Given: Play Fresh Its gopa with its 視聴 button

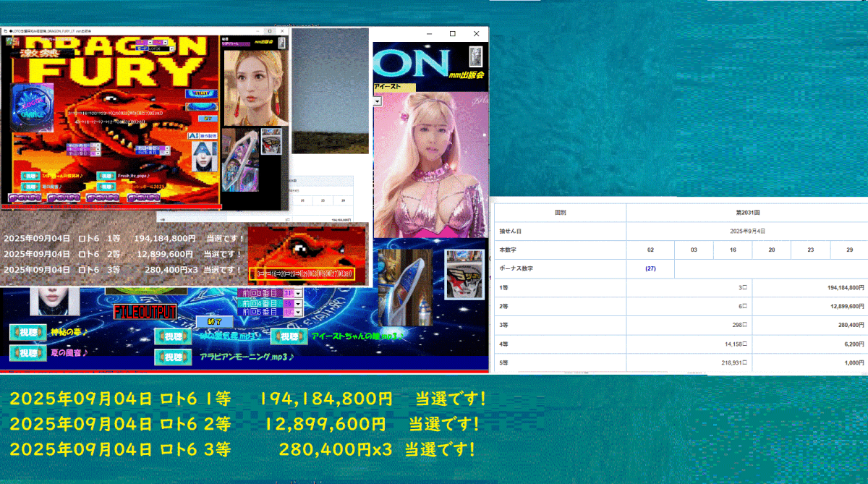Looking at the screenshot, I should tap(106, 176).
